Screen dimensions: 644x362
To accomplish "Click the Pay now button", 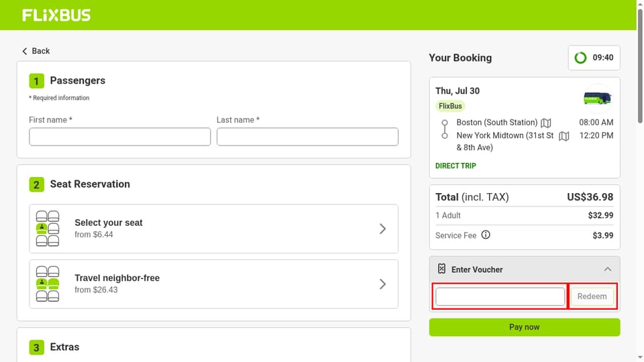I will 525,327.
